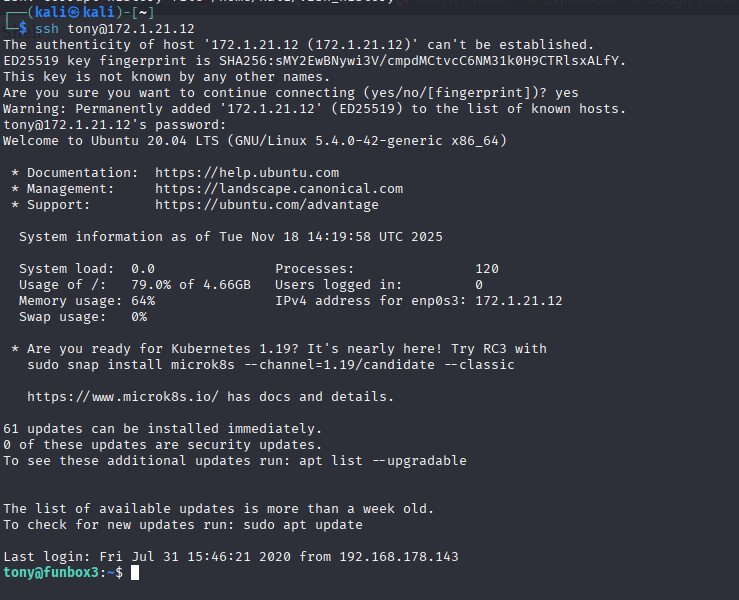Click the Welcome to Ubuntu 20.04 LTS line
This screenshot has height=600, width=739.
click(255, 141)
